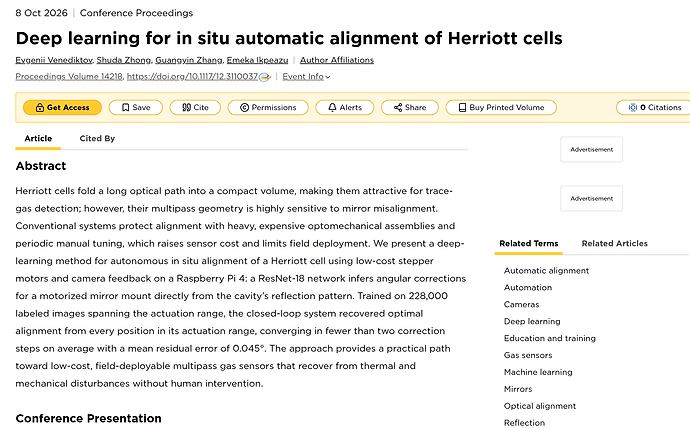
Task: Select related term Reflection
Action: point(524,423)
